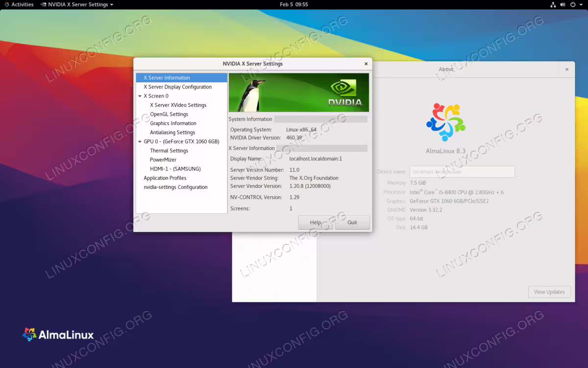Edit Device name field in About window
This screenshot has height=368, width=588.
point(462,172)
